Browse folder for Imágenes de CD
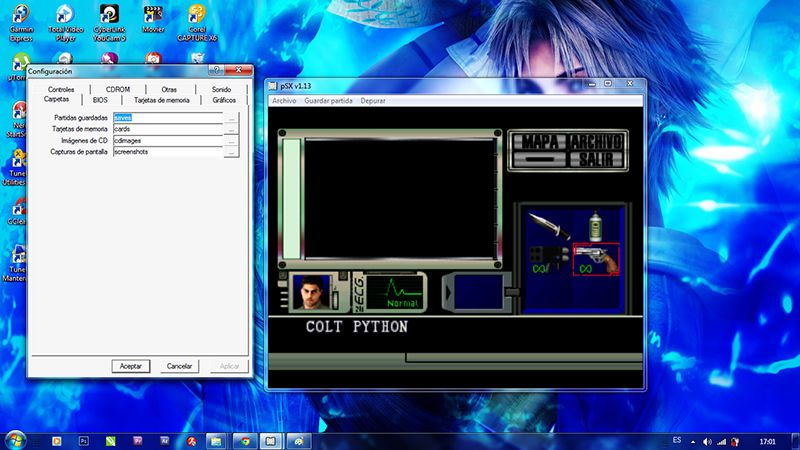800x450 pixels. [231, 140]
